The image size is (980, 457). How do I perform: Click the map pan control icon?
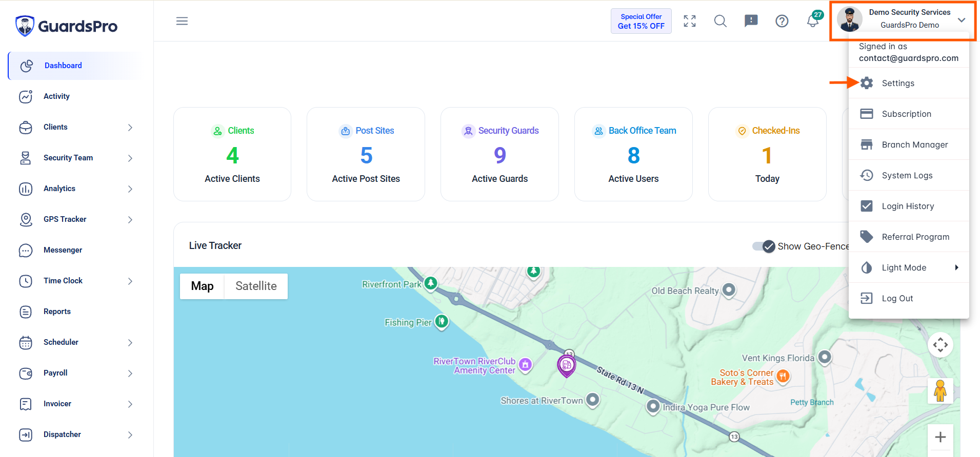pos(941,345)
